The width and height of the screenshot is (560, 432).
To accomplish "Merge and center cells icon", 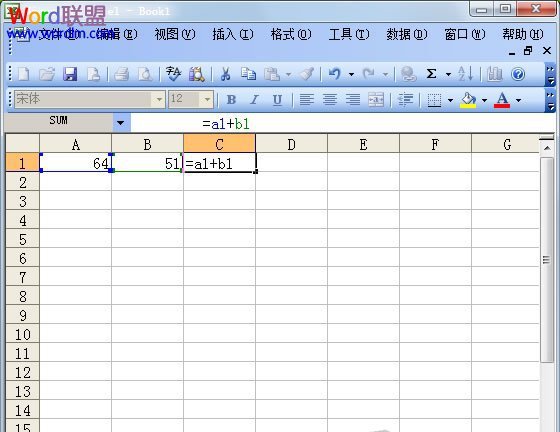I will [376, 100].
